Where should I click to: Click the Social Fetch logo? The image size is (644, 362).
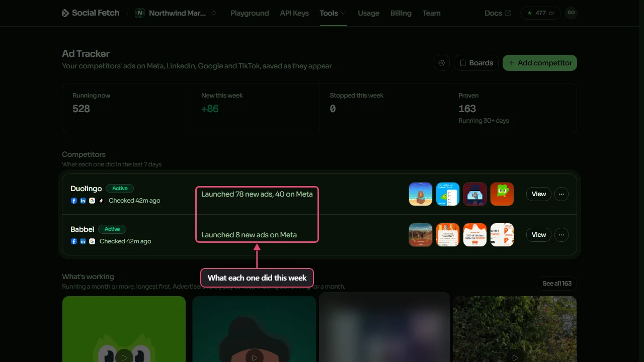point(91,13)
